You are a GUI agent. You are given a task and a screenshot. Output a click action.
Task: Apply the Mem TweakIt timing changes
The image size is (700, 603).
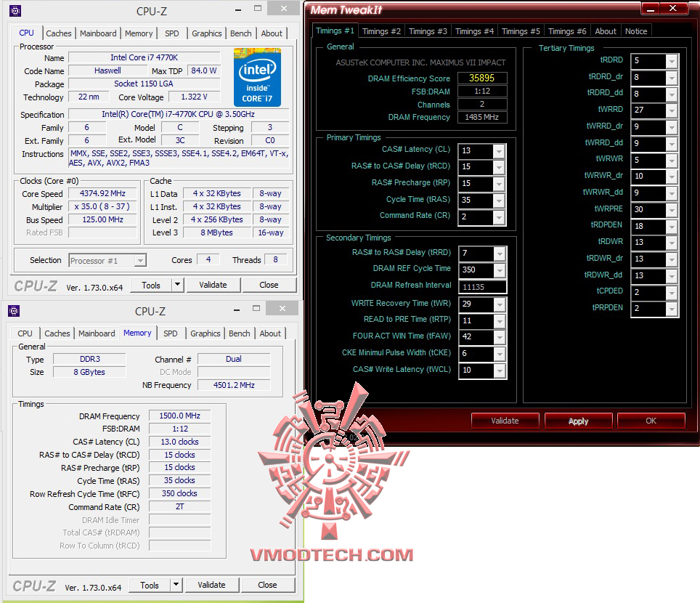click(578, 421)
